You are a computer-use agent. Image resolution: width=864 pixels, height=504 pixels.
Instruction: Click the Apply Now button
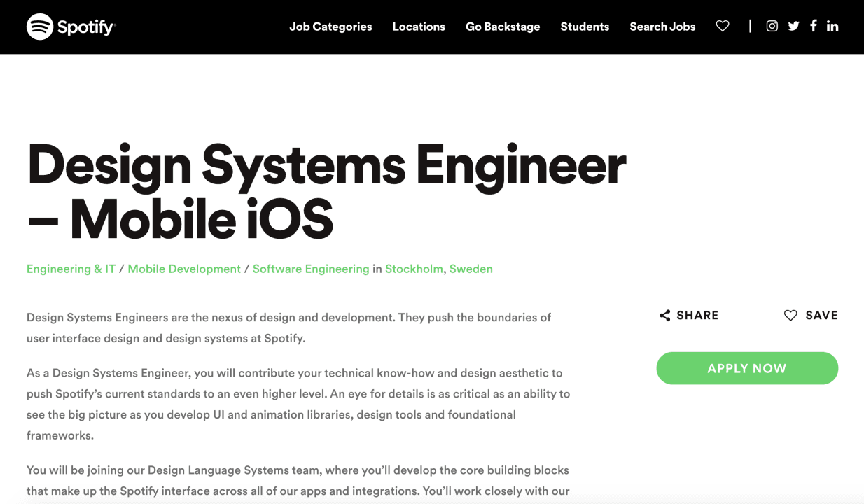(747, 368)
